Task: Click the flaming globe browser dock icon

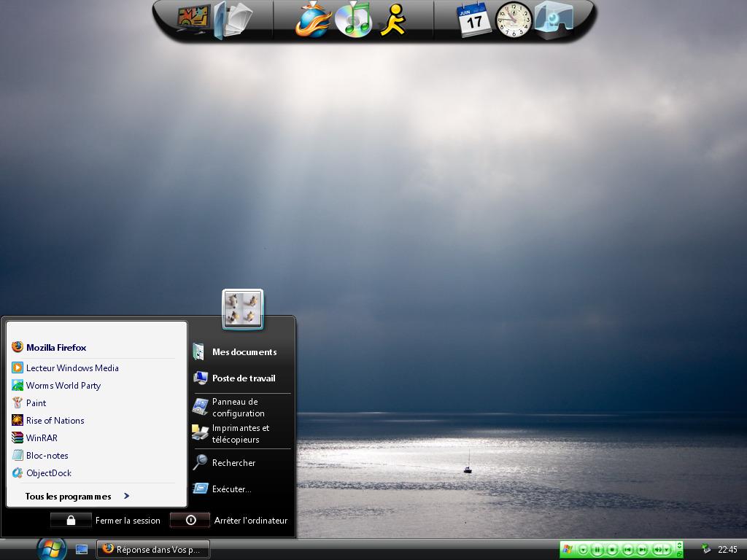Action: point(313,20)
